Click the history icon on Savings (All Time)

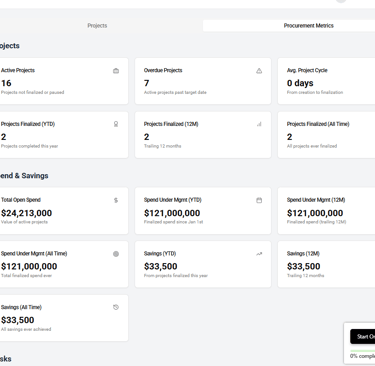click(x=116, y=307)
